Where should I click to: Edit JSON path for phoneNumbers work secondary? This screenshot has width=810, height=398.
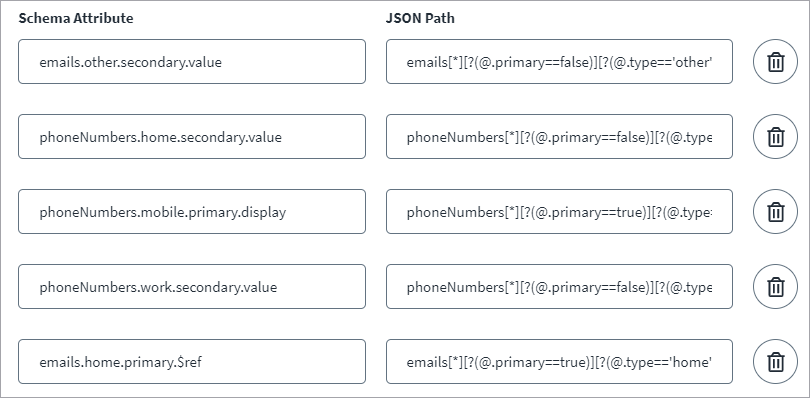tap(559, 286)
